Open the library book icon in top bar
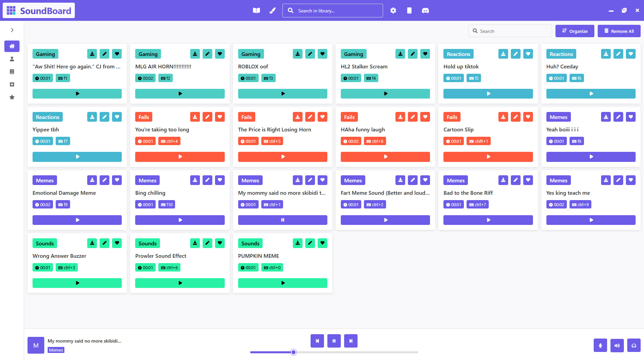Image resolution: width=644 pixels, height=362 pixels. point(256,10)
